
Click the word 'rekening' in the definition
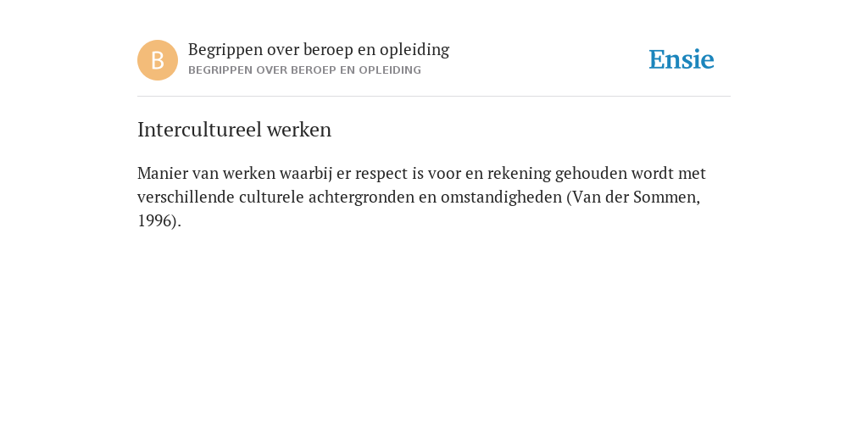coord(519,173)
